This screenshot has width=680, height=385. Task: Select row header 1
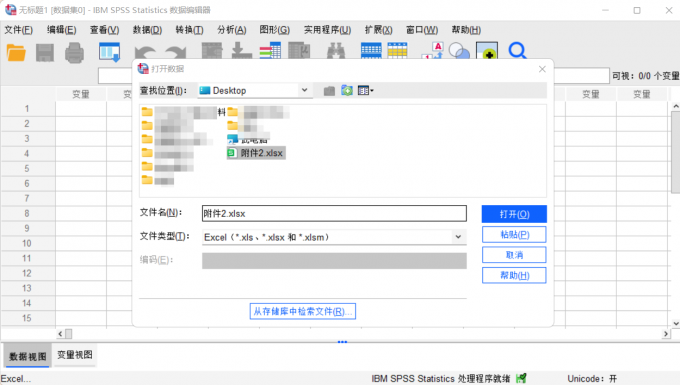(27, 109)
